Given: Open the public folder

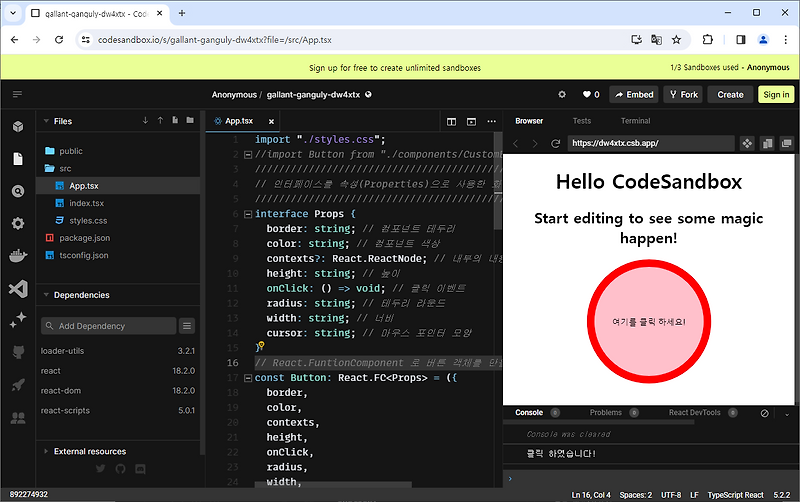Looking at the screenshot, I should 70,151.
